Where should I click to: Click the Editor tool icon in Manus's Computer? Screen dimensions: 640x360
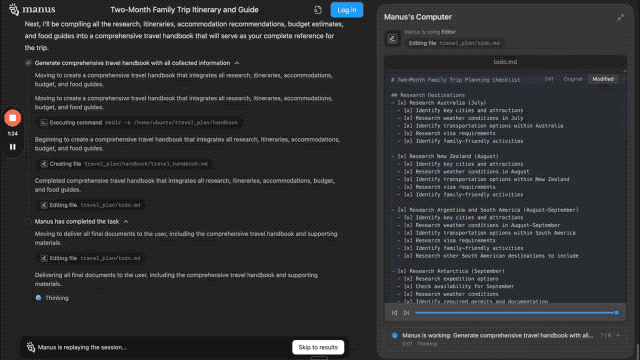(x=392, y=39)
